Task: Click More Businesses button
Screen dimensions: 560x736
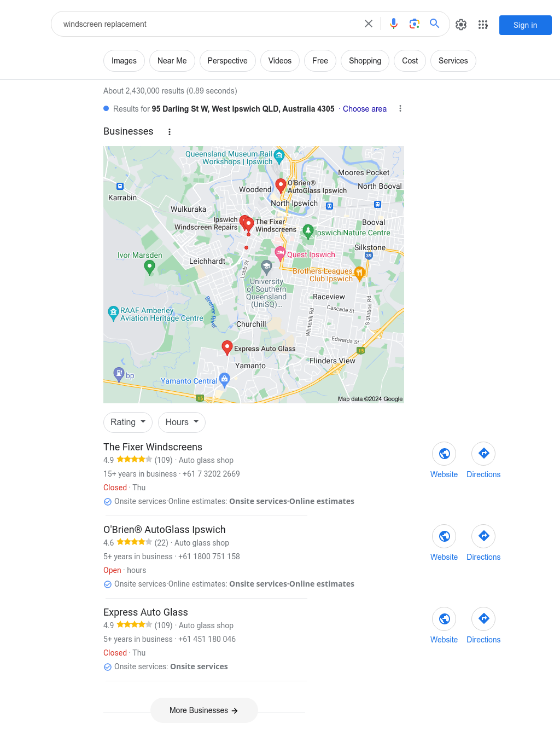Action: 204,710
